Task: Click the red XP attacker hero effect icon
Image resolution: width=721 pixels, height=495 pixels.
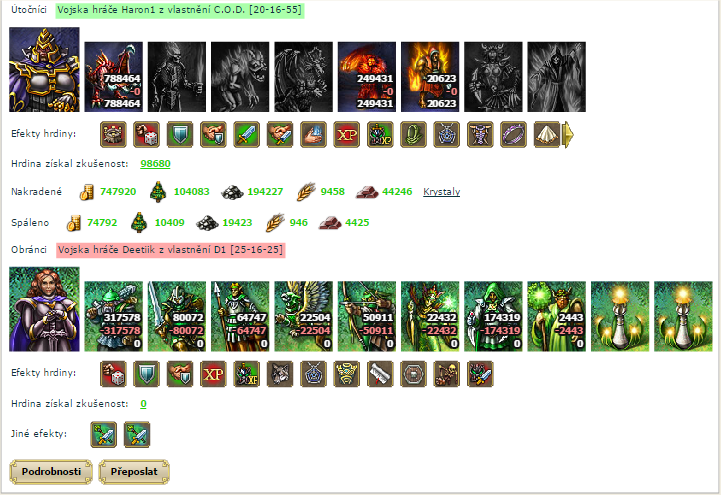Action: pos(347,135)
